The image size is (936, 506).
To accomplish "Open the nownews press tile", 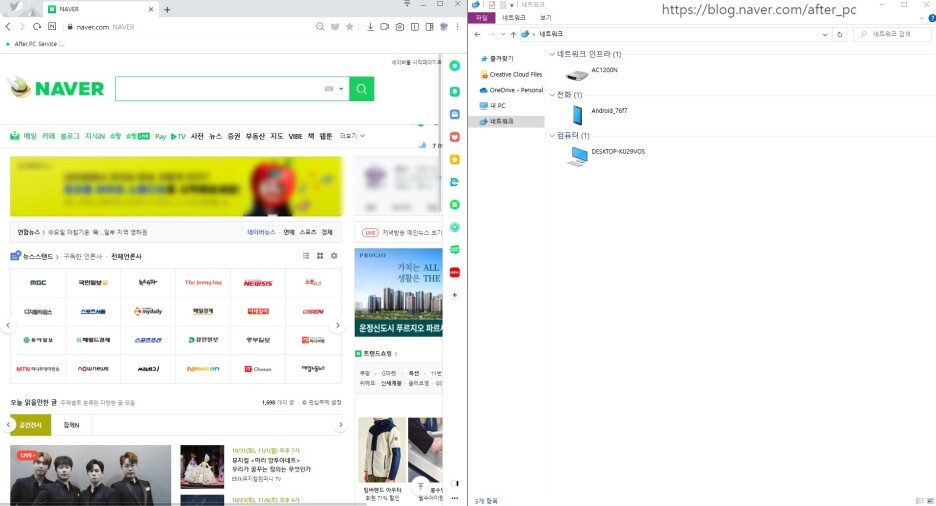I will pos(93,369).
